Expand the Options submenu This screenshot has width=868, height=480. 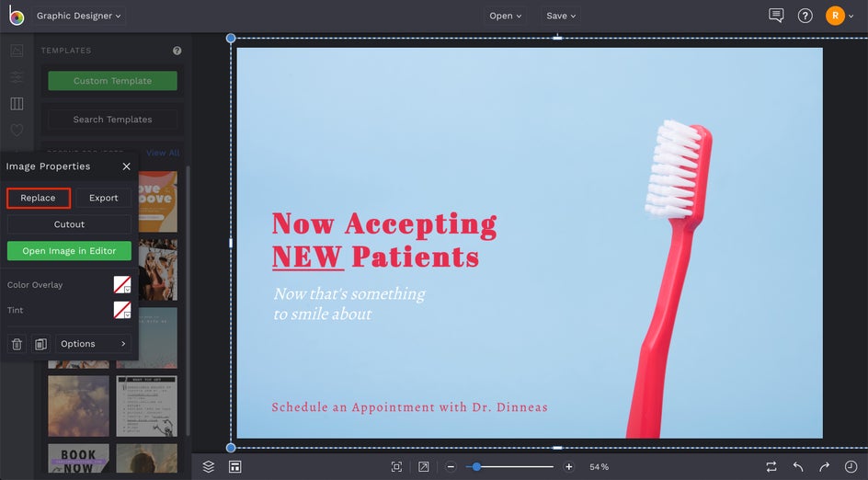[93, 344]
